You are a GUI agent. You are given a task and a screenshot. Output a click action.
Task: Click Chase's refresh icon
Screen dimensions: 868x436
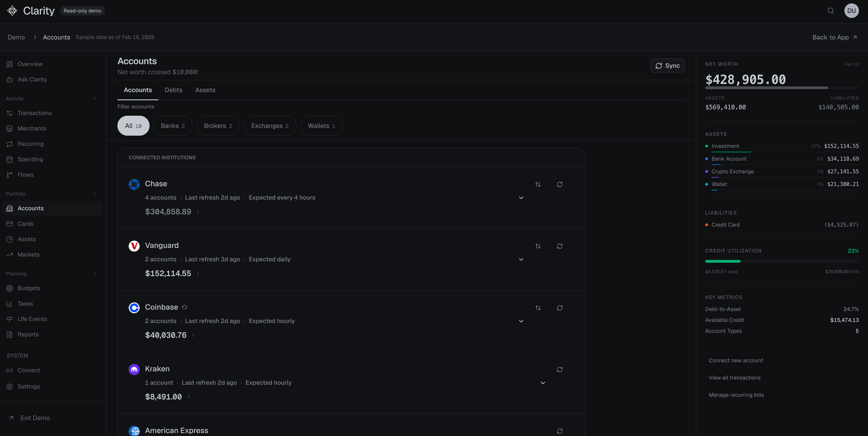[559, 184]
